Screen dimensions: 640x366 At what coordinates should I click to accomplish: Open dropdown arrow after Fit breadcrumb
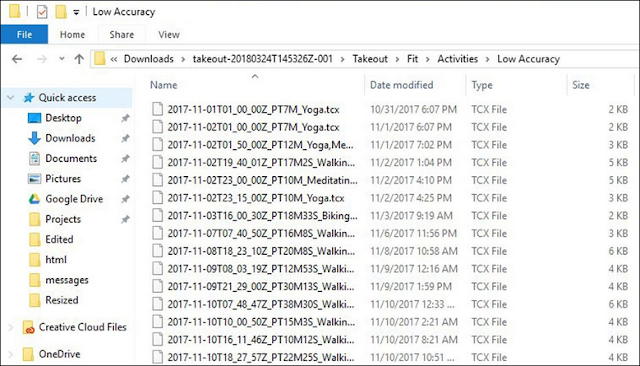pos(428,59)
